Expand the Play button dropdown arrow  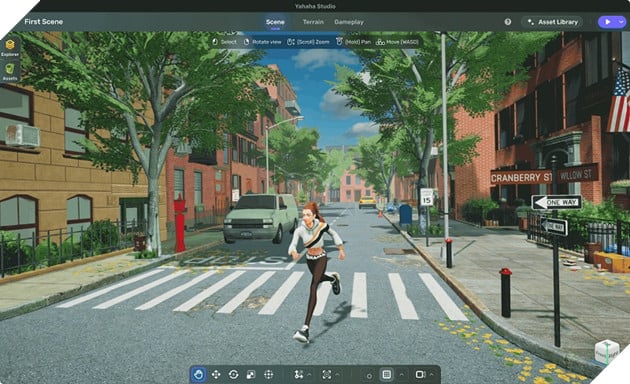[x=621, y=22]
